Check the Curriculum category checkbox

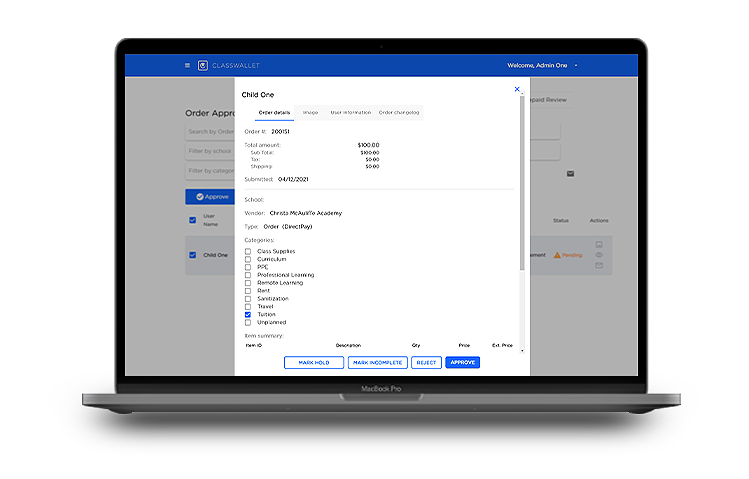[248, 259]
